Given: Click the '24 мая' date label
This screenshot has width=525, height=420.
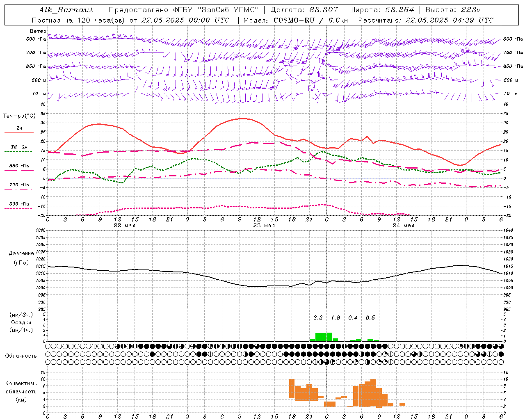Looking at the screenshot, I should click(x=403, y=225).
